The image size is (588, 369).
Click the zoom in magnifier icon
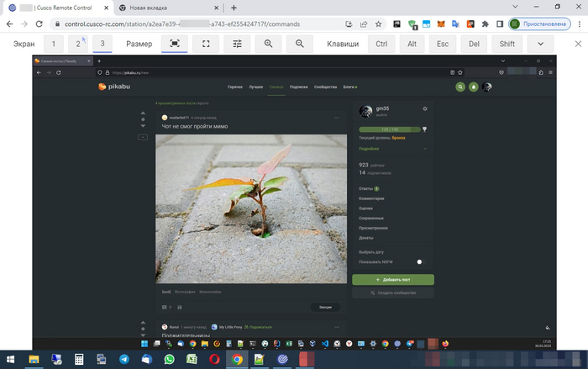tap(269, 44)
